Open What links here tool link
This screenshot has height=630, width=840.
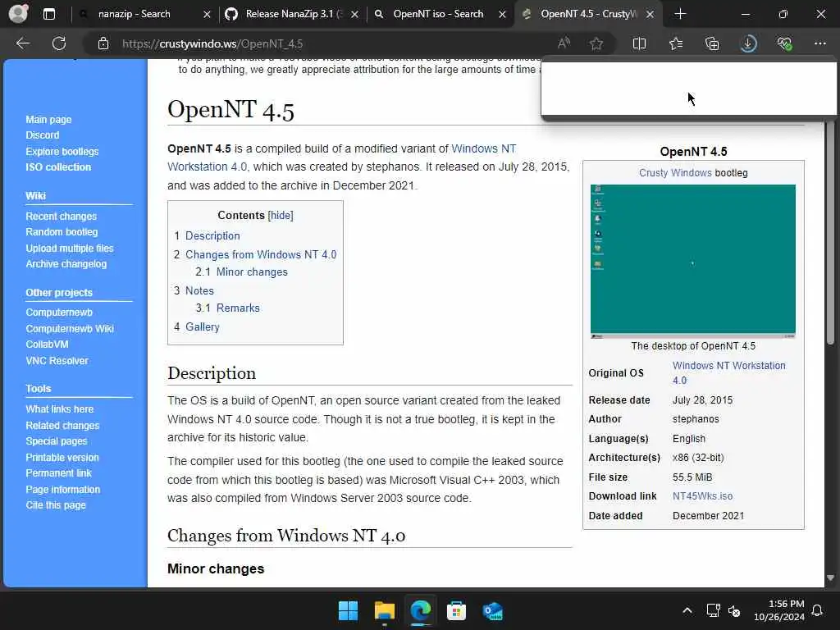[x=59, y=409]
